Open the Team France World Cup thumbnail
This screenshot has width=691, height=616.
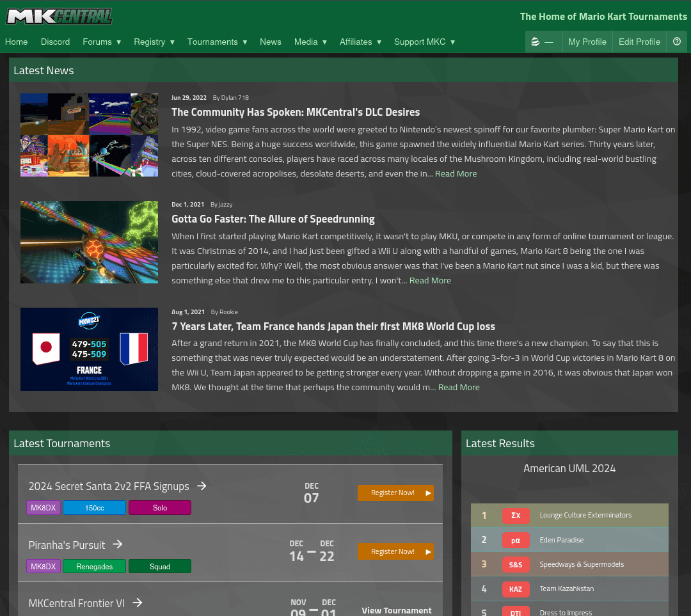click(x=89, y=349)
